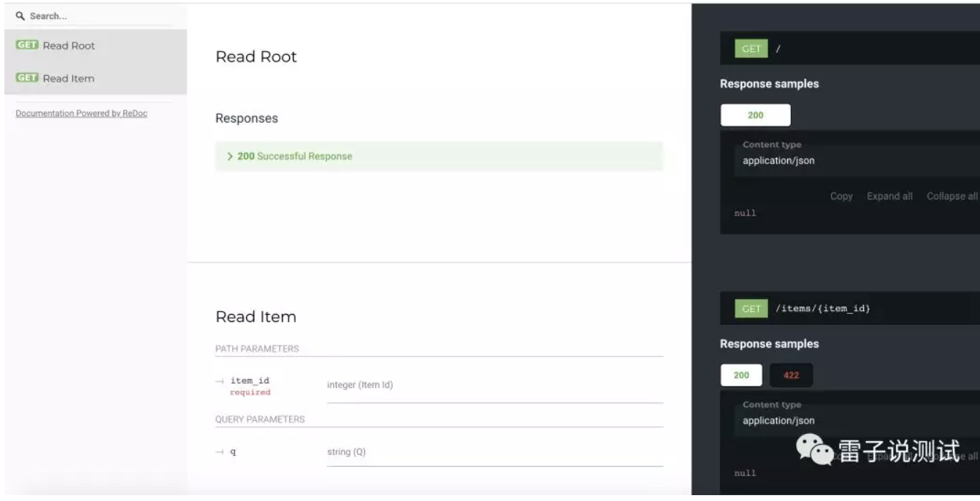This screenshot has width=980, height=501.
Task: Click the null value in Read Item sample
Action: [745, 473]
